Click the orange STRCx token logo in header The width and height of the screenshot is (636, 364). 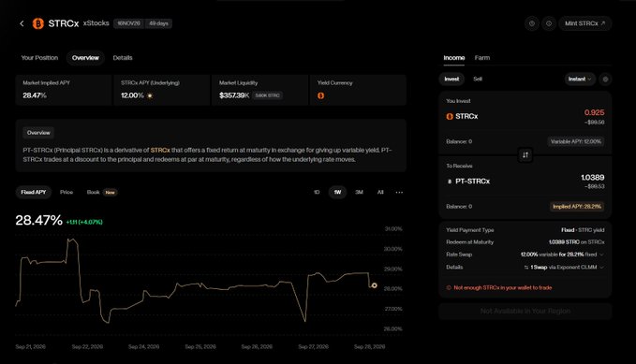[x=38, y=23]
